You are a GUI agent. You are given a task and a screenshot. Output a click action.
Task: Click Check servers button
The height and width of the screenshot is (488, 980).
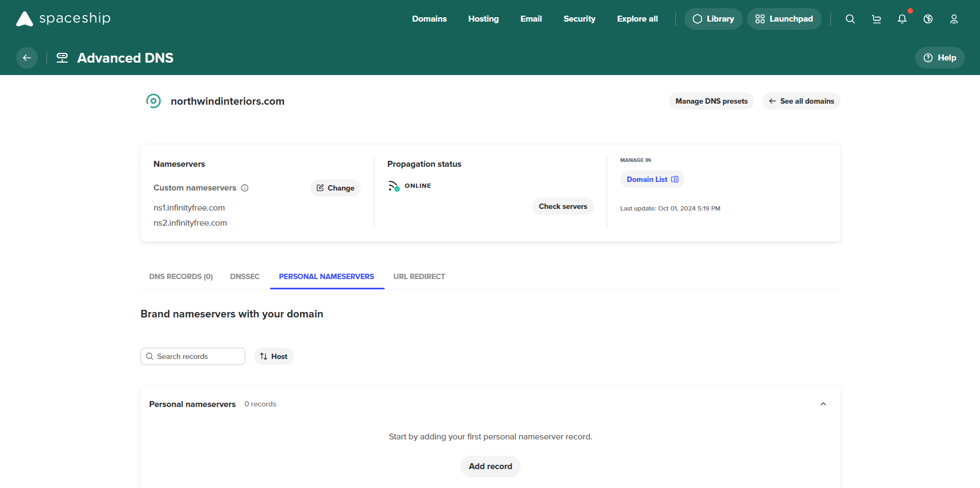pos(562,206)
